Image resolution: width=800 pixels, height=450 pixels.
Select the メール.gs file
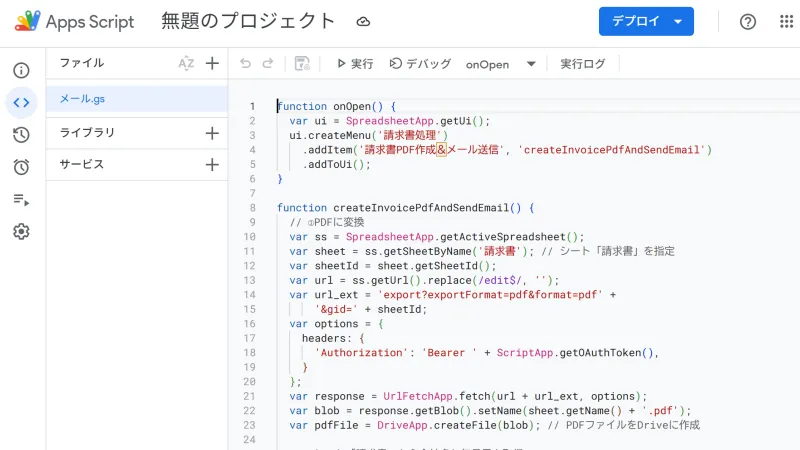(137, 99)
